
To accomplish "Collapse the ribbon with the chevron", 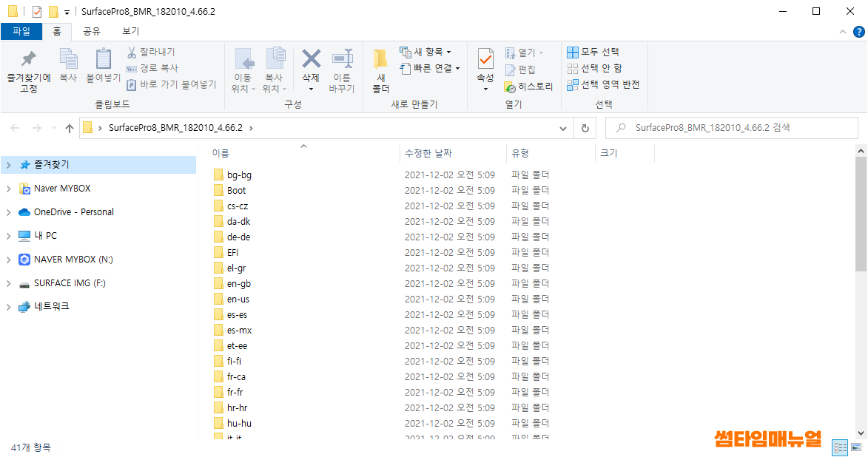I will pos(843,32).
